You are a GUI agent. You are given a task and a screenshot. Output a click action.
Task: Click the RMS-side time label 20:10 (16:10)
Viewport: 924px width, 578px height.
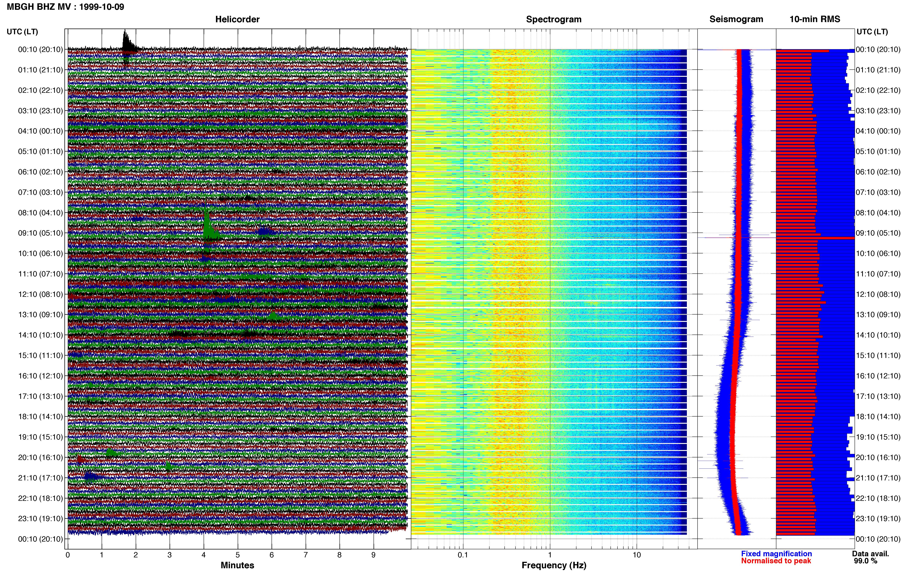pyautogui.click(x=878, y=458)
